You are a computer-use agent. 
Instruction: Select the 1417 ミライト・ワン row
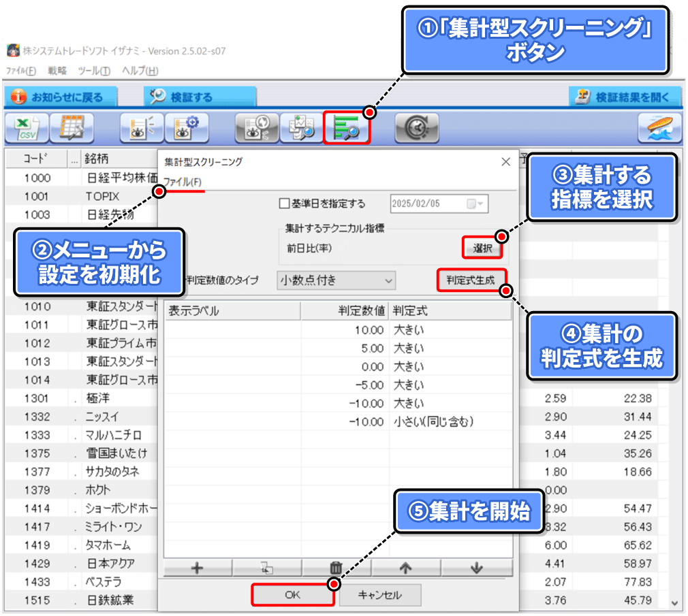pos(82,527)
